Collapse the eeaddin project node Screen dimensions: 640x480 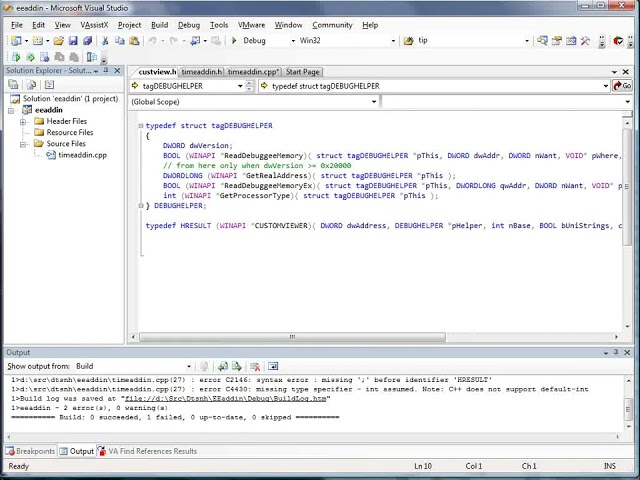[x=11, y=111]
